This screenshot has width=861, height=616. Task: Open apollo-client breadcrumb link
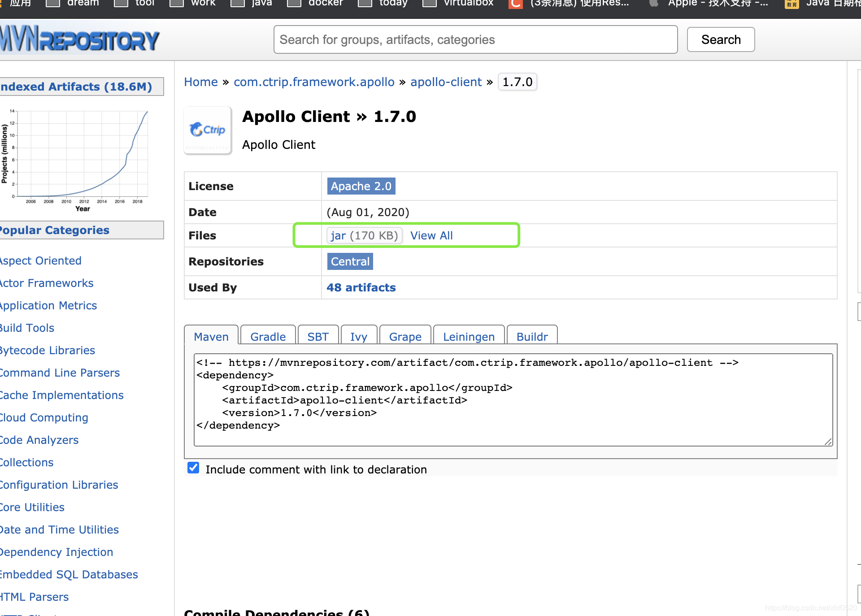[x=446, y=82]
